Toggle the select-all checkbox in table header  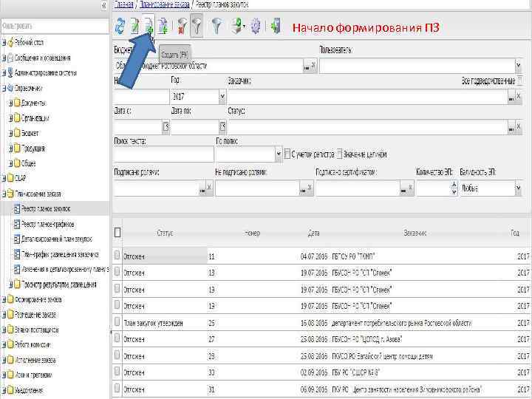tap(117, 233)
